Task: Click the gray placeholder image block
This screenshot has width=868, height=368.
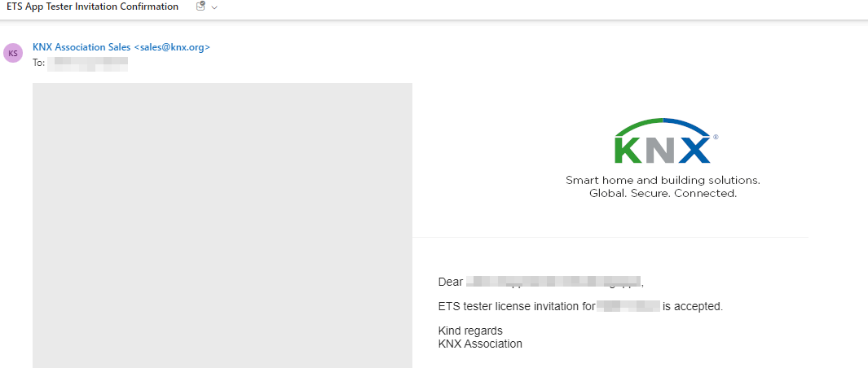Action: tap(223, 226)
